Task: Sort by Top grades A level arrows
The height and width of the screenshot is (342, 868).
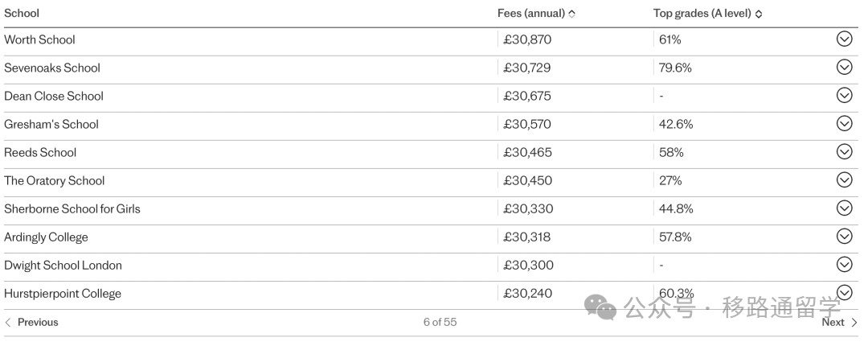Action: pyautogui.click(x=759, y=14)
